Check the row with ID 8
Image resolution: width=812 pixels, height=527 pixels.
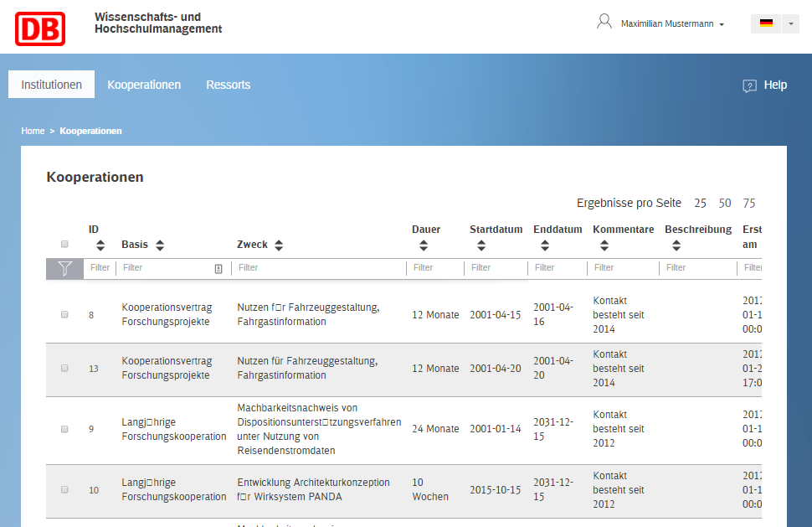tap(64, 315)
